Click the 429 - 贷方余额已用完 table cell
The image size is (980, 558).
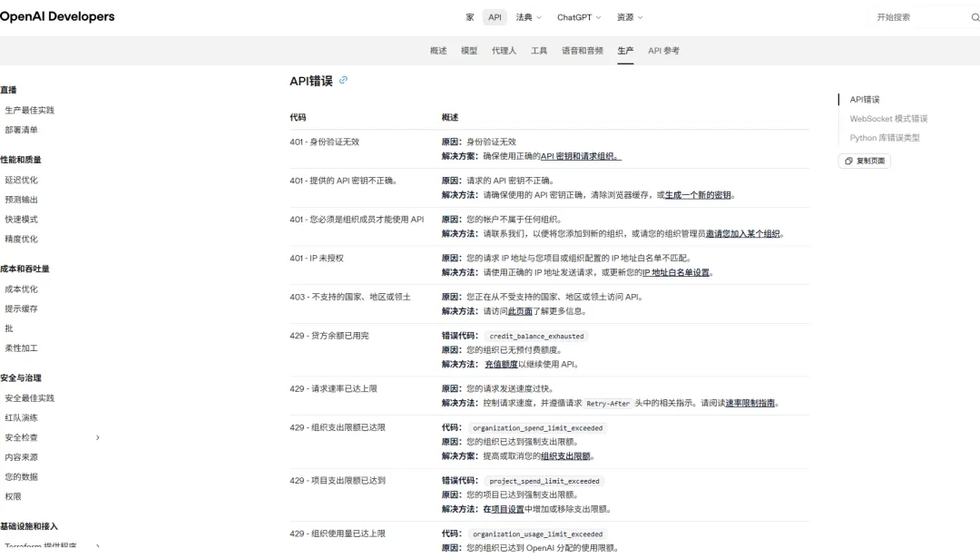[328, 336]
